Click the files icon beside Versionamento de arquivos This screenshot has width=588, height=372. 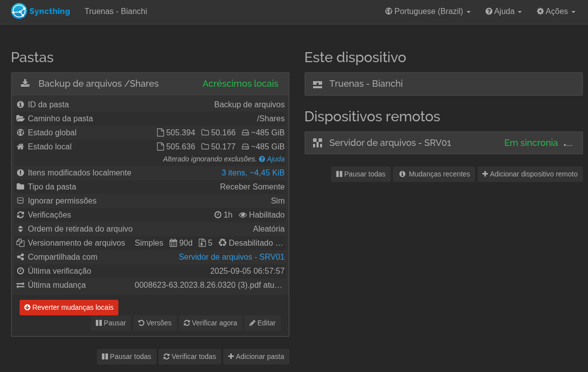point(21,243)
